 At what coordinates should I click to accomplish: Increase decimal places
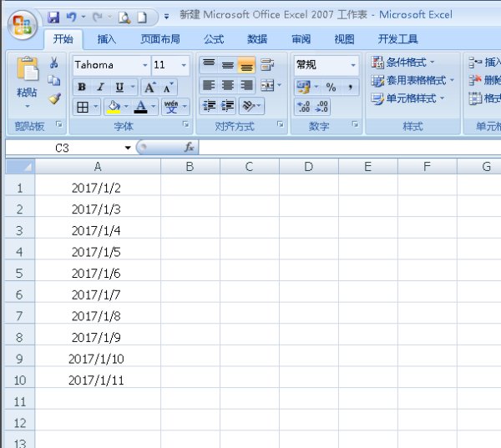pos(303,106)
